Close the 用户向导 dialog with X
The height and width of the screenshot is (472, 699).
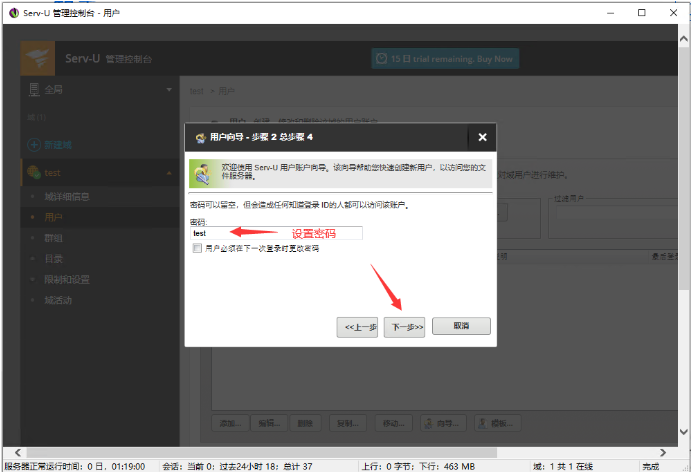[482, 137]
